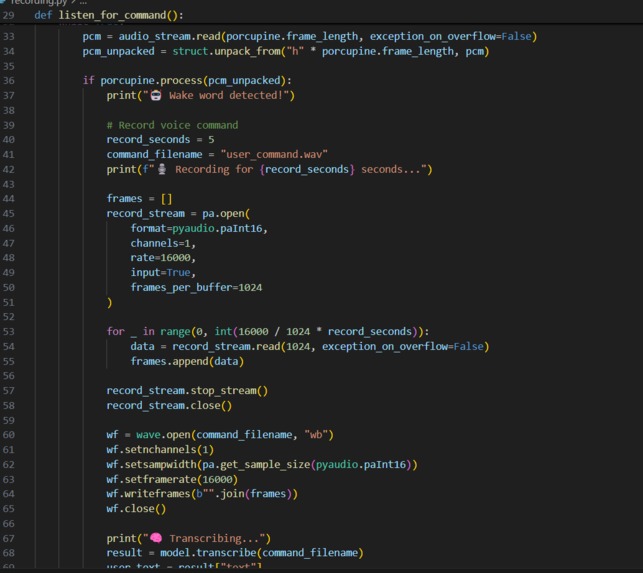Click pa.get_sample_size on line 62
643x573 pixels.
click(x=256, y=465)
